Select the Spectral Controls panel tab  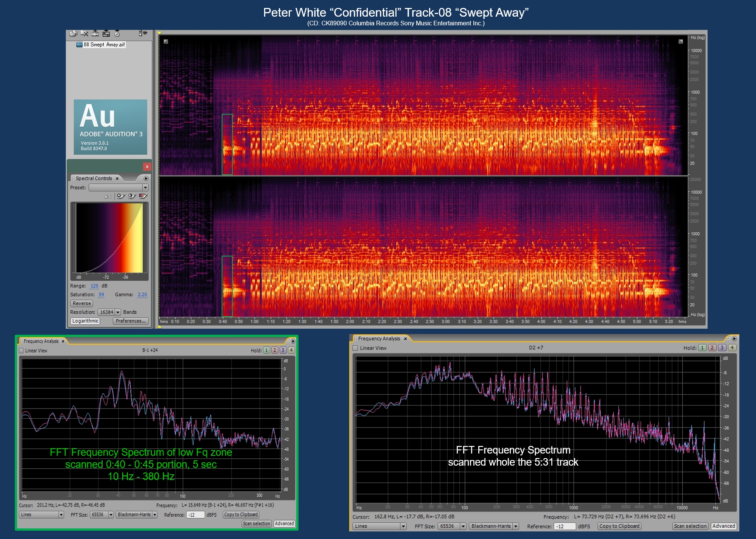tap(94, 179)
